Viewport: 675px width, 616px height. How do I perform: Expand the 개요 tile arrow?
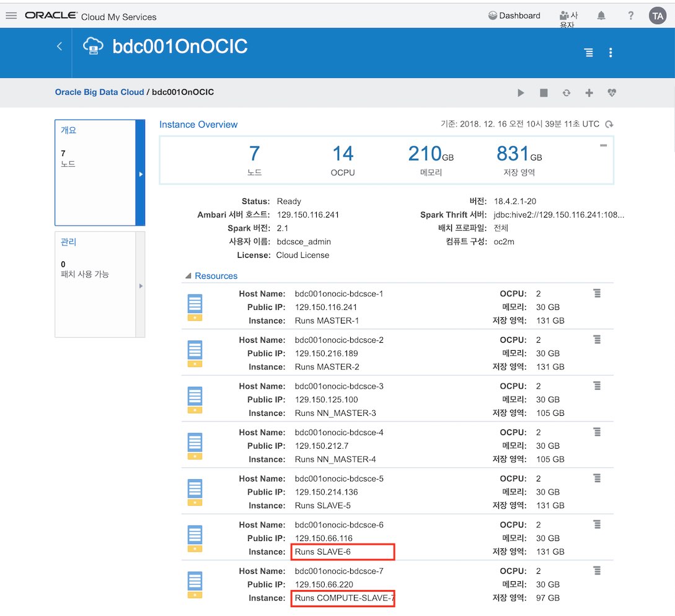(140, 174)
